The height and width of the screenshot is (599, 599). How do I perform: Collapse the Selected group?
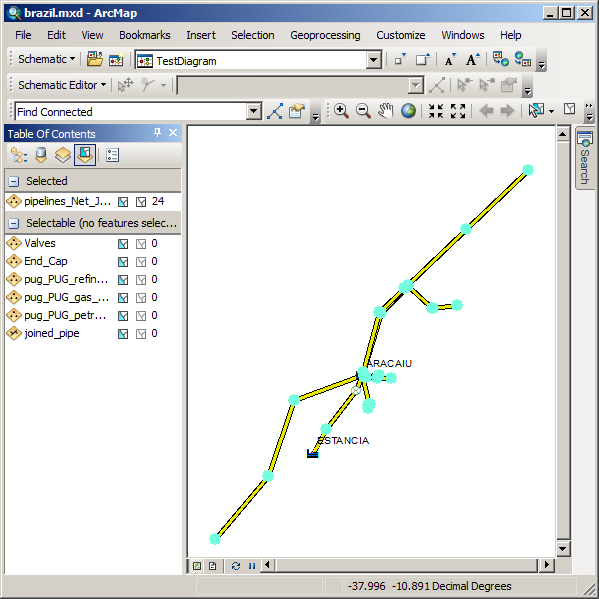pos(13,181)
